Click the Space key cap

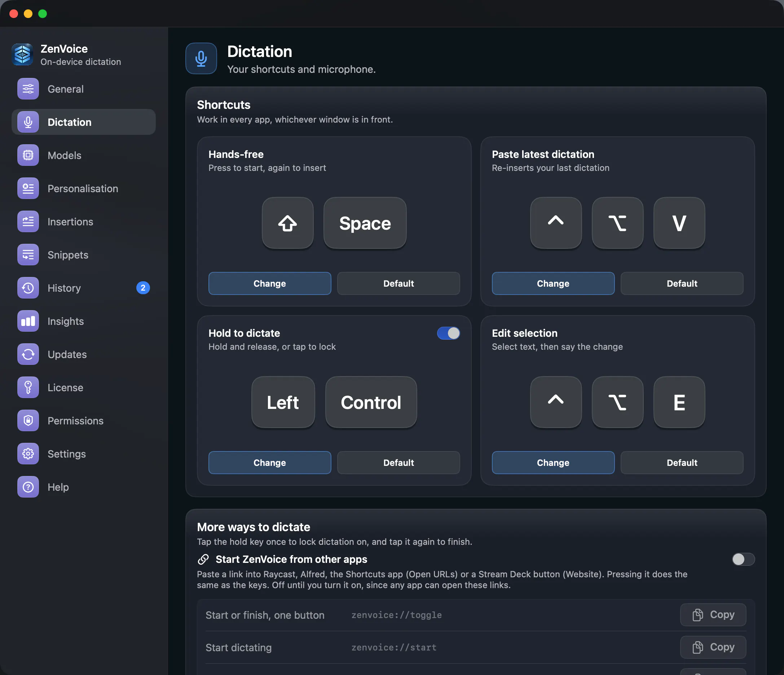(x=365, y=223)
